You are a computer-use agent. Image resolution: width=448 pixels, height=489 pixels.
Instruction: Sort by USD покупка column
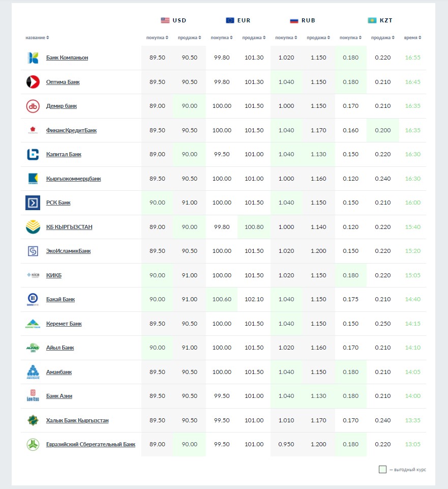pos(157,38)
